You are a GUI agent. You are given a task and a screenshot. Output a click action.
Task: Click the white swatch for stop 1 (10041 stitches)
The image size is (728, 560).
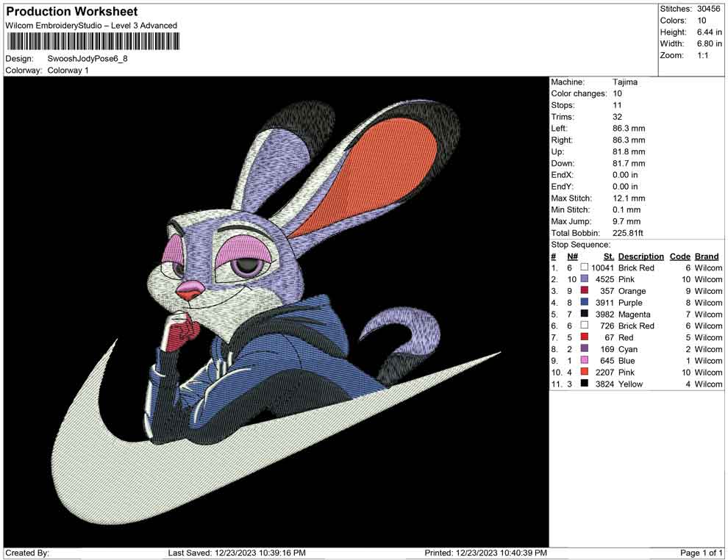[584, 268]
